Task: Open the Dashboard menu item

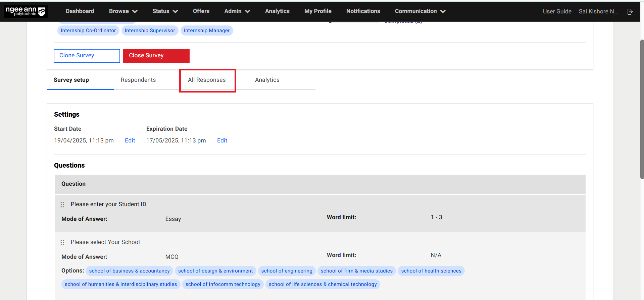Action: pos(80,11)
